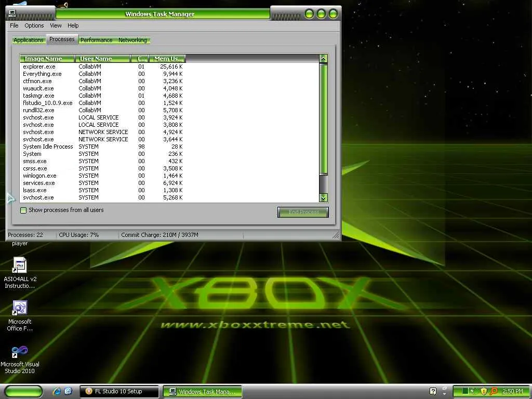Select the explorer.exe process row
The image size is (532, 399).
coord(103,66)
